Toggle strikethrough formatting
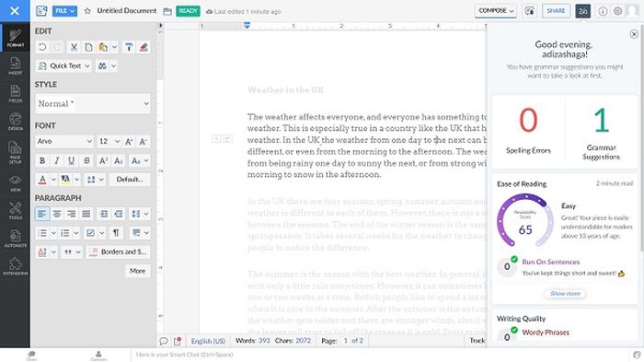The width and height of the screenshot is (644, 362). point(86,160)
